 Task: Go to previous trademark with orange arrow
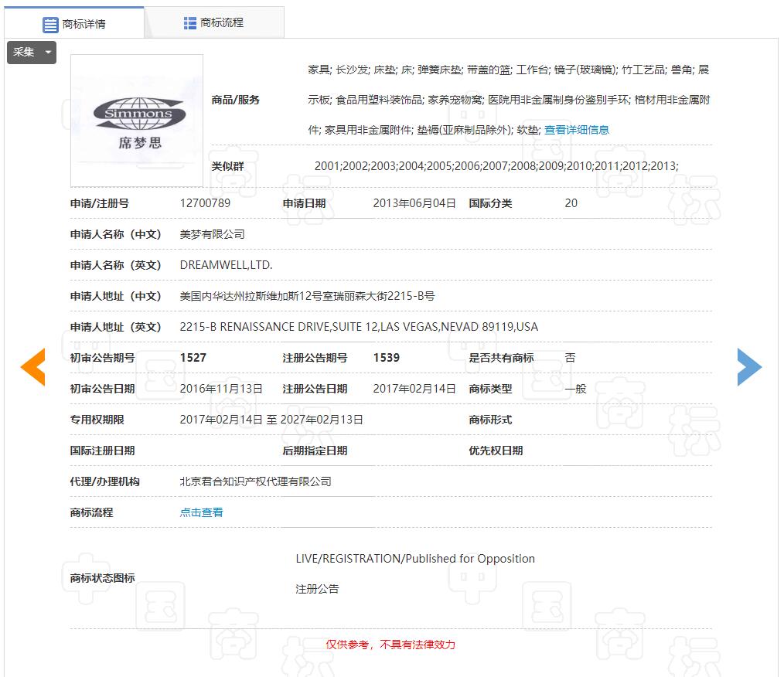[33, 367]
